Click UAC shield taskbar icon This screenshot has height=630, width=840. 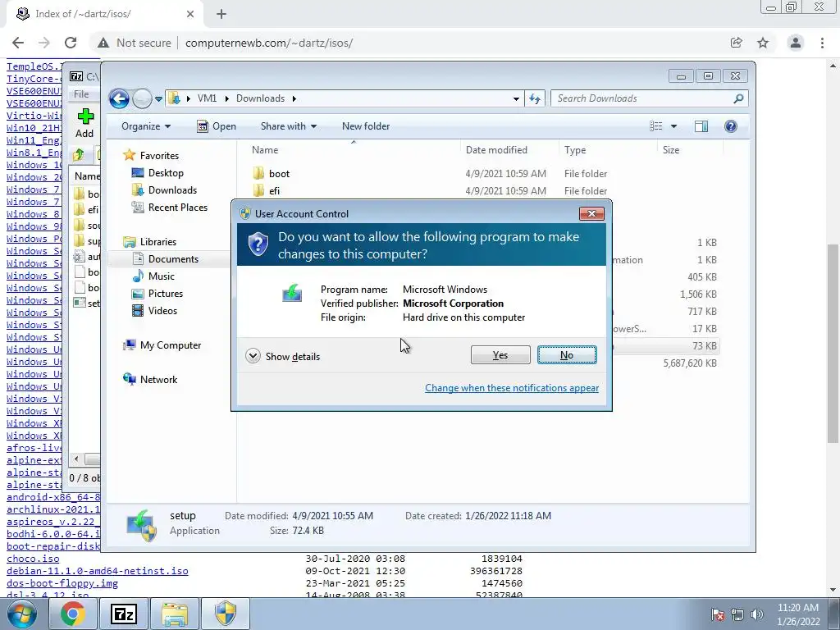226,614
